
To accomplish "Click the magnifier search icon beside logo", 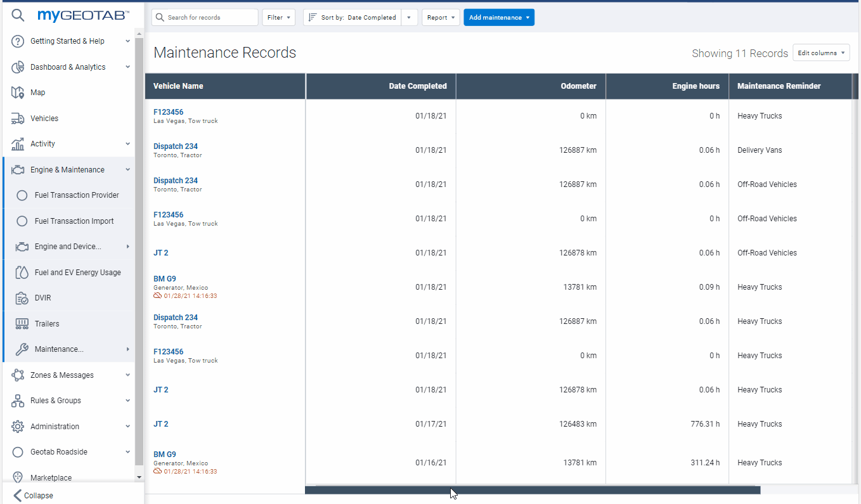I will pyautogui.click(x=18, y=16).
